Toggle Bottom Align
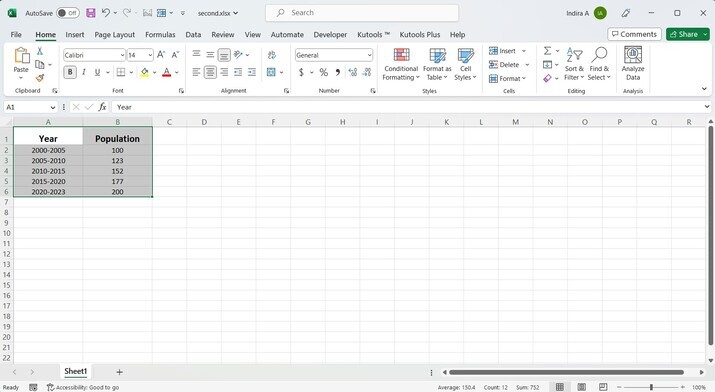This screenshot has height=392, width=715. point(224,55)
